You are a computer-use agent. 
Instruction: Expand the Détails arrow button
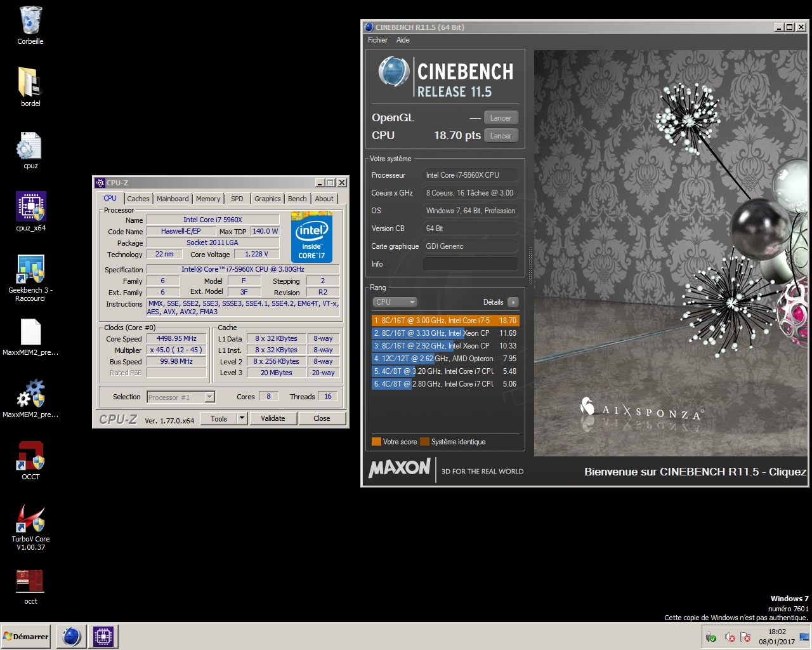coord(513,302)
